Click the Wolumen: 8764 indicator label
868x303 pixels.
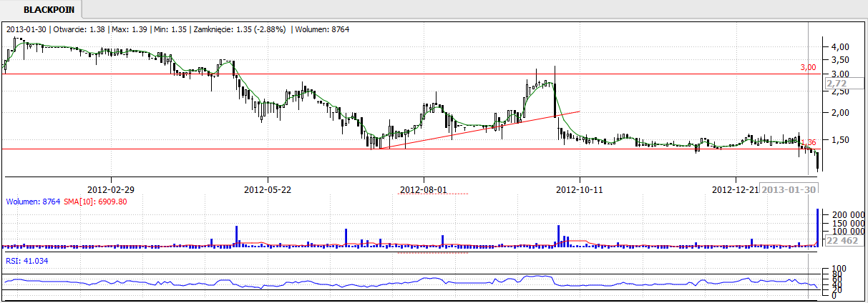(x=33, y=202)
